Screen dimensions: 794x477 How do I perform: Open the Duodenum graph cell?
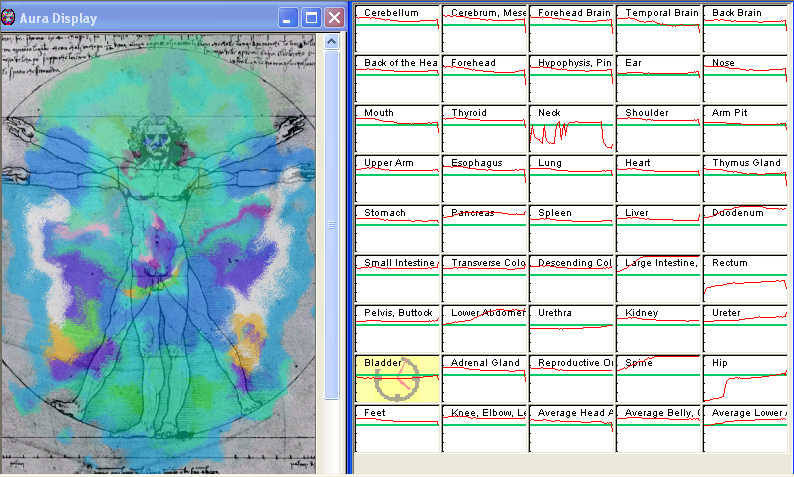point(746,229)
